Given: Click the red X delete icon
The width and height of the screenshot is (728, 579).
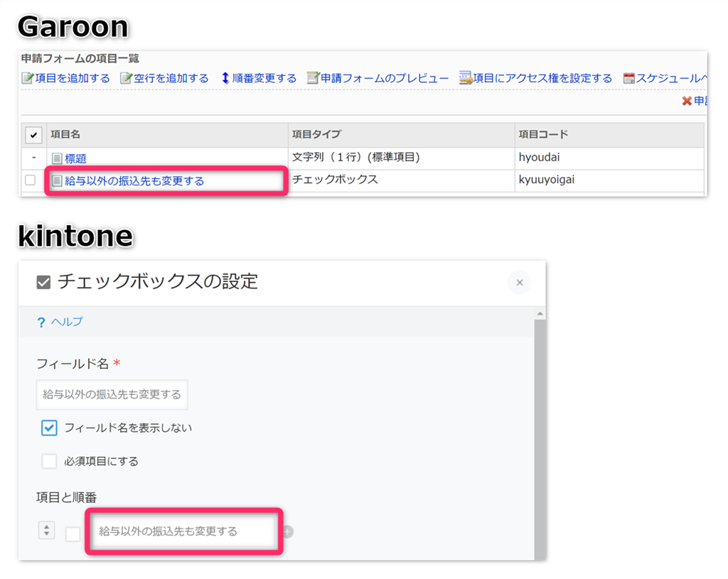Looking at the screenshot, I should coord(687,101).
